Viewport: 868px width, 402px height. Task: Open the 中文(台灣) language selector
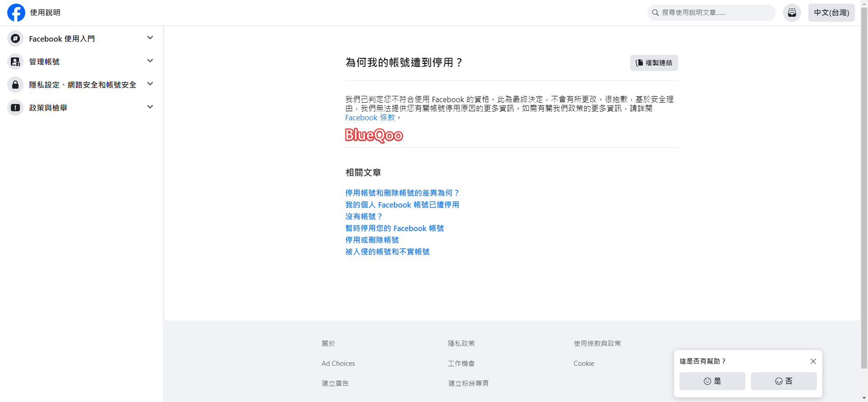click(831, 13)
